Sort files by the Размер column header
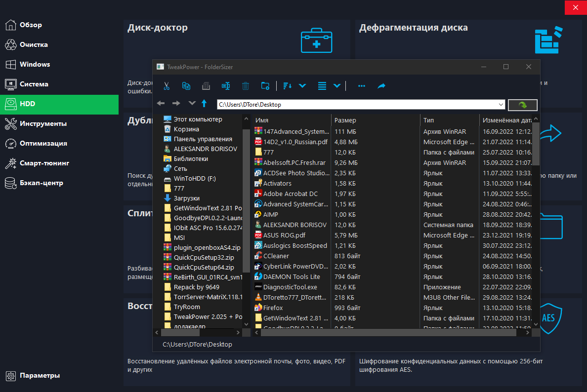The height and width of the screenshot is (392, 587). point(376,120)
